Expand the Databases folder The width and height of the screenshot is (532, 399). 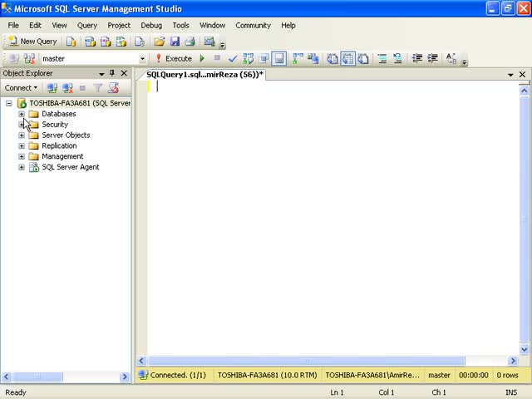(x=22, y=114)
